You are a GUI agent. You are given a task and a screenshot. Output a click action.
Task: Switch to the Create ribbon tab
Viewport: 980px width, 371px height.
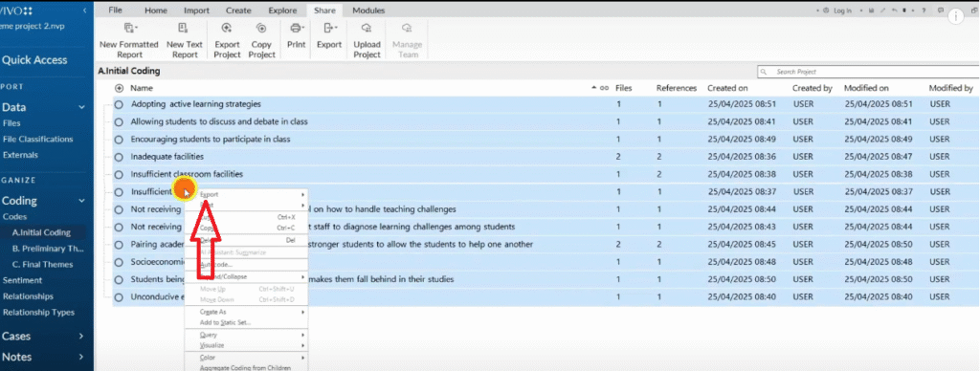pos(238,10)
